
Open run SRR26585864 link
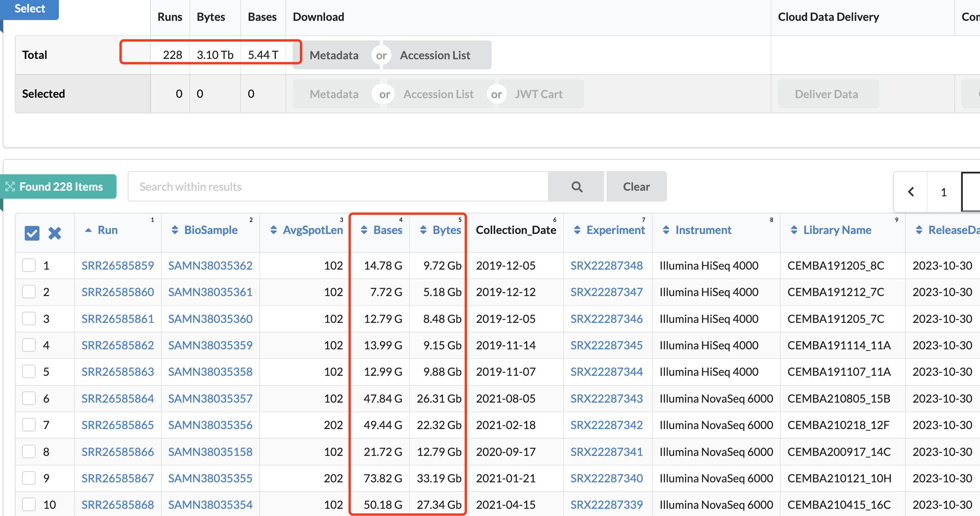(x=118, y=398)
